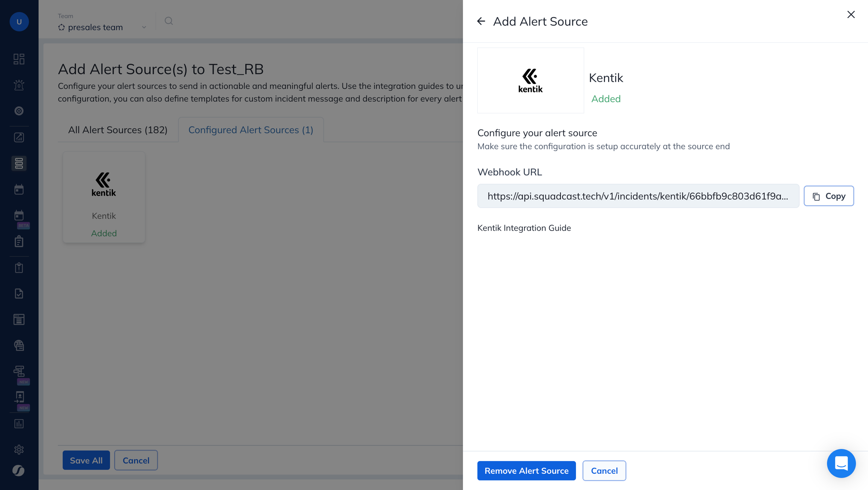
Task: Click the Webhook URL field
Action: tap(638, 196)
